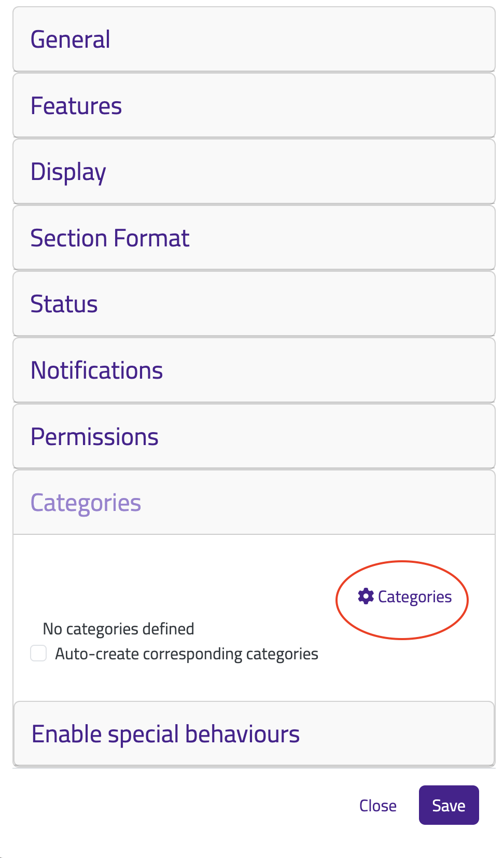Screen dimensions: 504x858
Task: Expand Enable special behaviours section
Action: point(254,734)
